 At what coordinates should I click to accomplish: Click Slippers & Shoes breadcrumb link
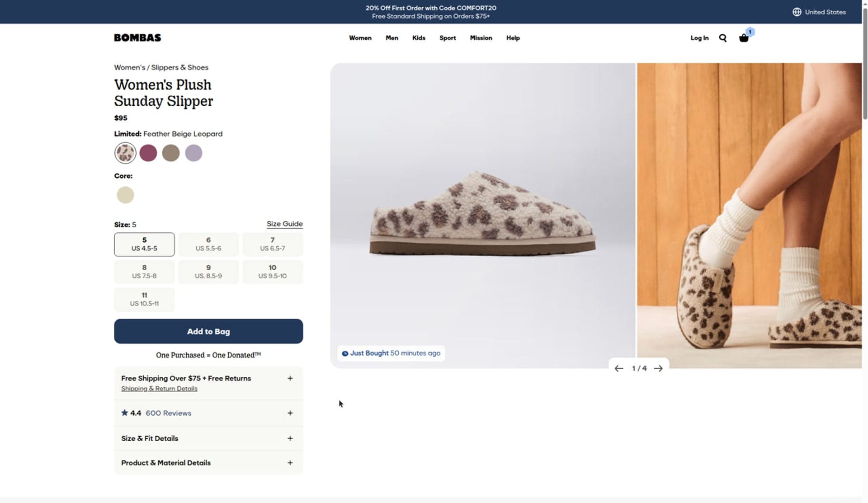click(179, 67)
